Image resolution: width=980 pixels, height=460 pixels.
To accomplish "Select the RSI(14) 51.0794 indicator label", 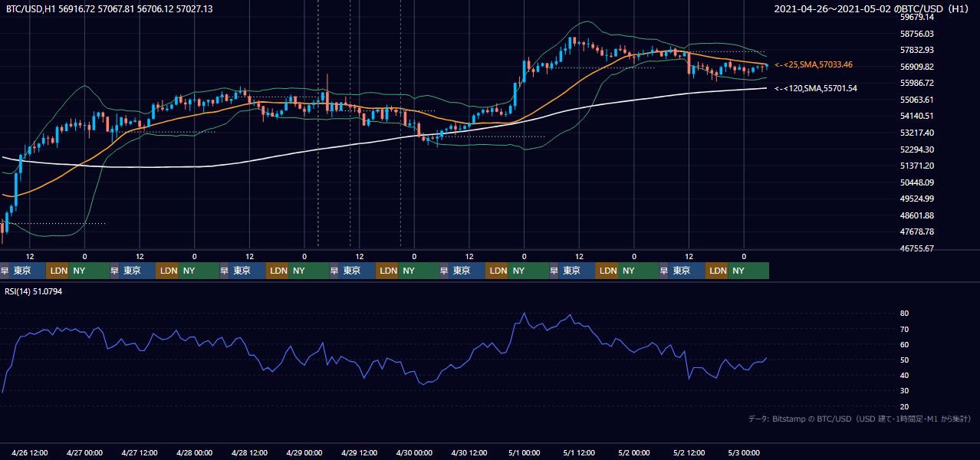I will [34, 291].
